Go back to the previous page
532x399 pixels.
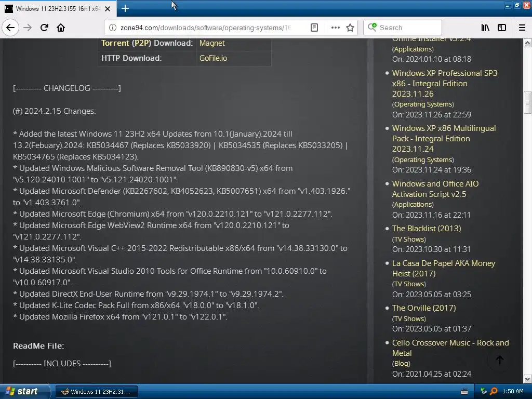[10, 28]
